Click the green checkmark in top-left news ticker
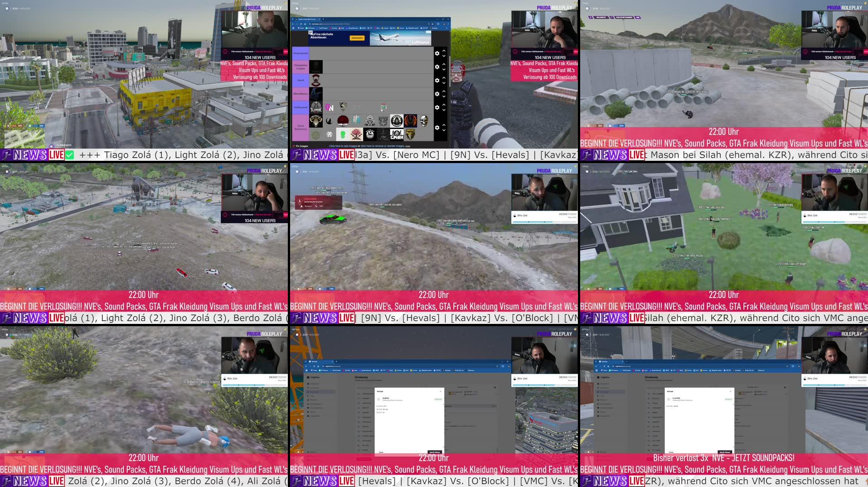Screen dimensions: 868x487 tap(69, 155)
